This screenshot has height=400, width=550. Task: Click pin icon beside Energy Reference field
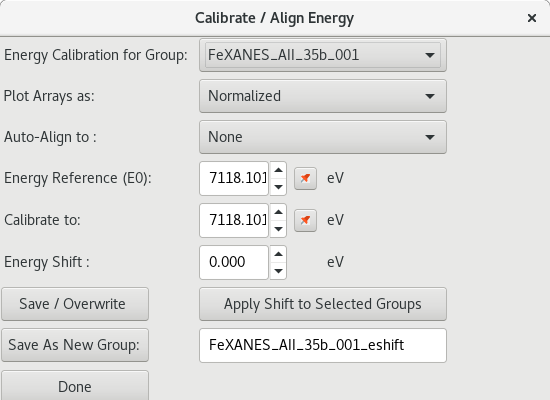tap(305, 178)
